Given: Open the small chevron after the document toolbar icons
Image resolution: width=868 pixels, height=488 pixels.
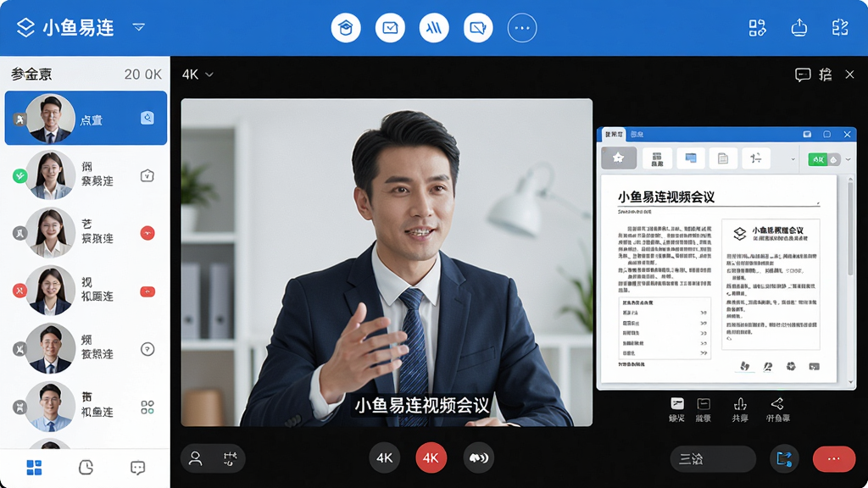Looking at the screenshot, I should coord(793,159).
